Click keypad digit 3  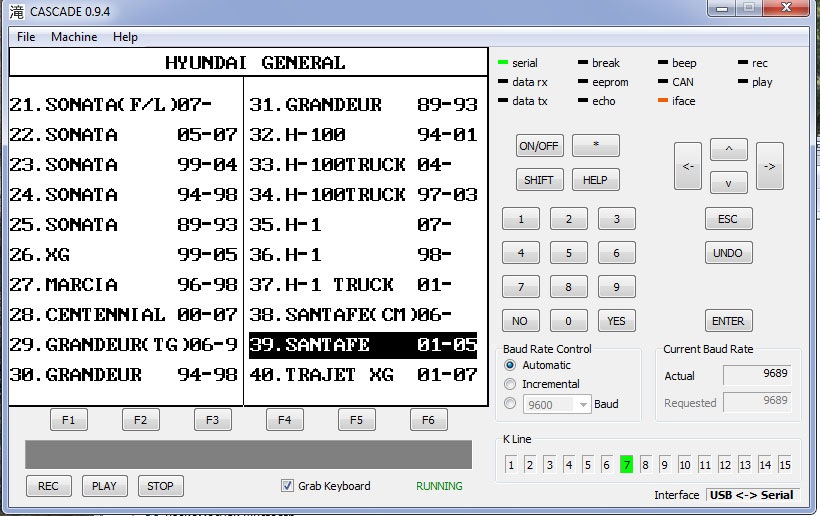click(617, 219)
